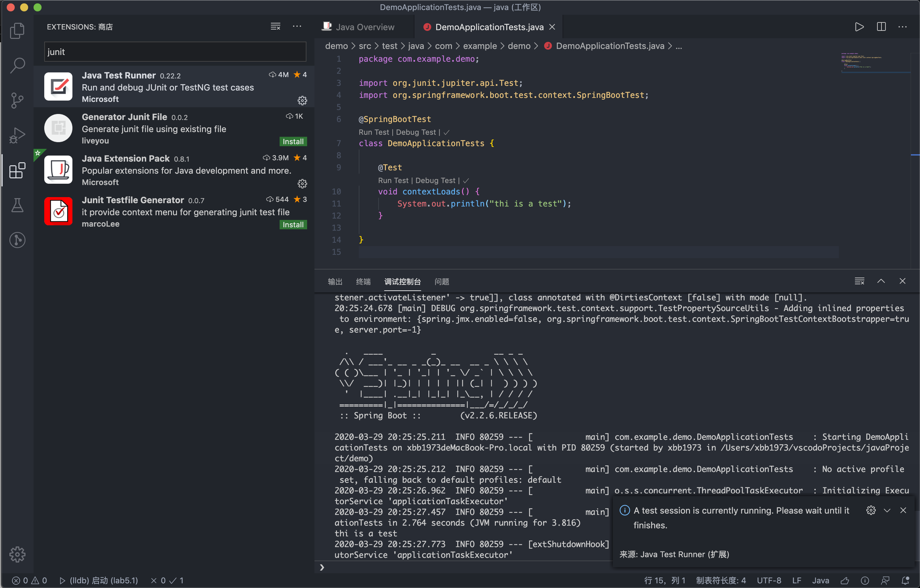Viewport: 920px width, 588px height.
Task: Click the Java Test Runner manage gear icon
Action: point(302,101)
